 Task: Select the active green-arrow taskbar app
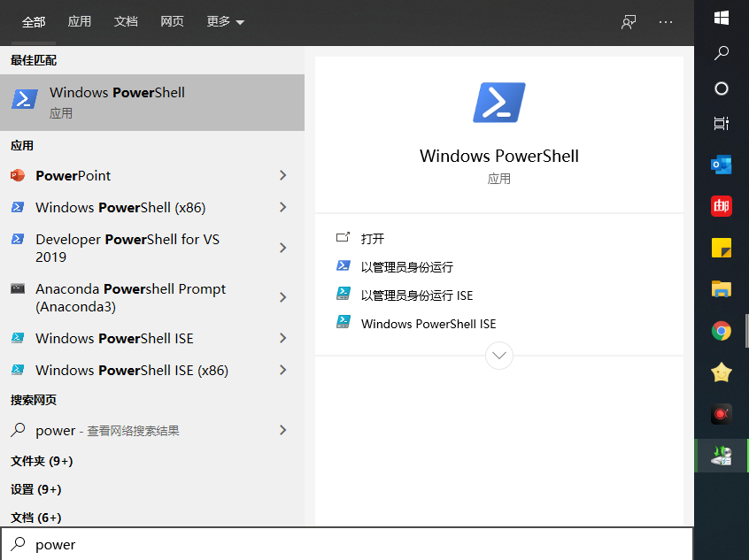pos(722,456)
